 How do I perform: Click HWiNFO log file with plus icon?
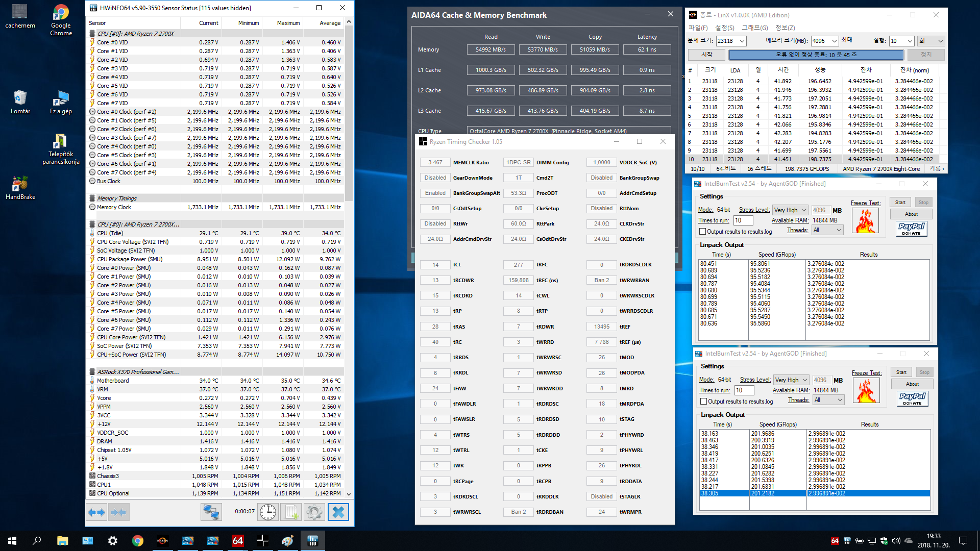click(x=291, y=512)
